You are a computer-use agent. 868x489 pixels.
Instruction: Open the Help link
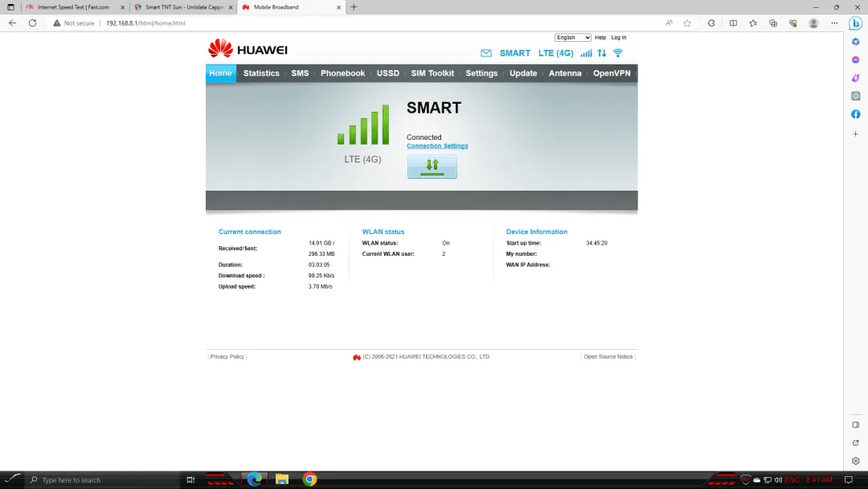600,38
